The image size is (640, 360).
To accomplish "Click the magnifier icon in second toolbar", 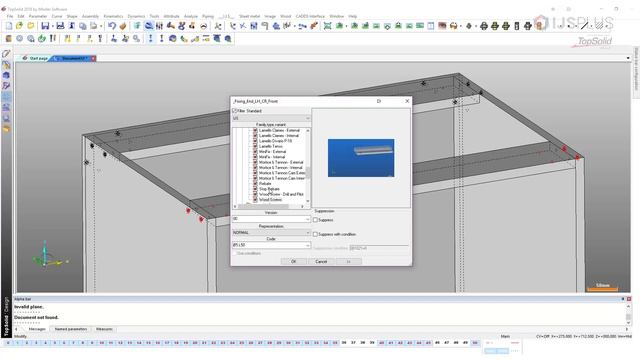I will 31,38.
